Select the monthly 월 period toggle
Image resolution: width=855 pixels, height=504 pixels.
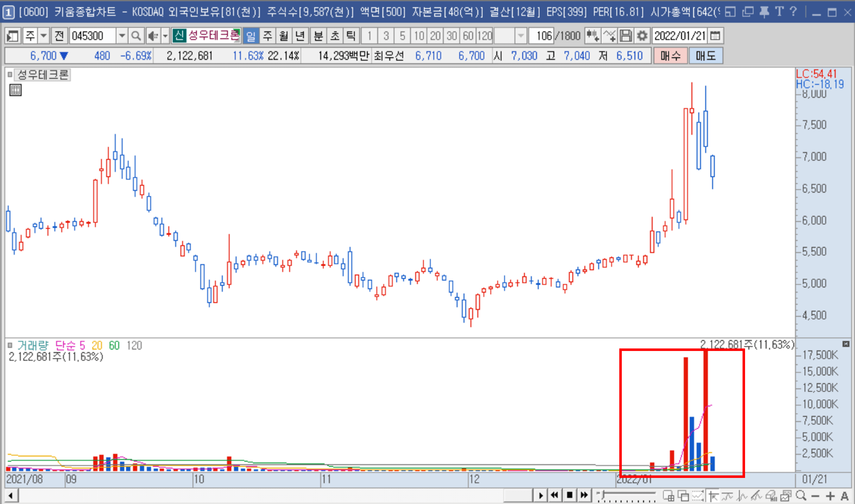coord(284,36)
